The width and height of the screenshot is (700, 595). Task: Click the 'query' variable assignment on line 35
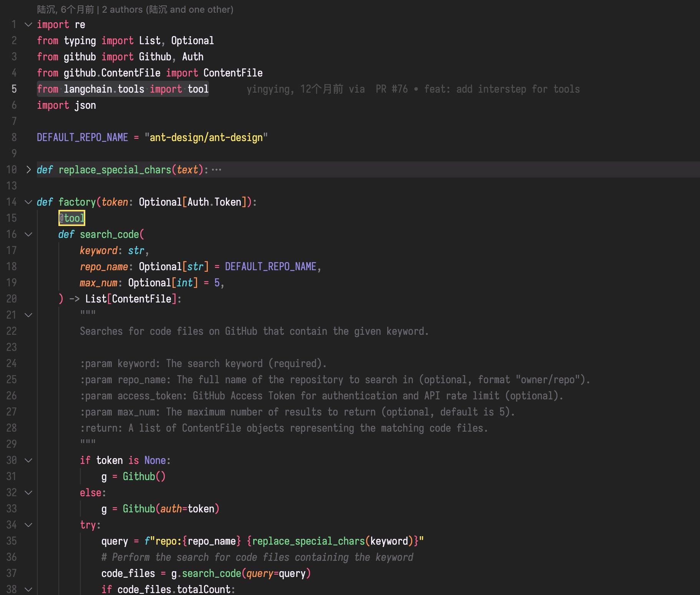pos(115,541)
